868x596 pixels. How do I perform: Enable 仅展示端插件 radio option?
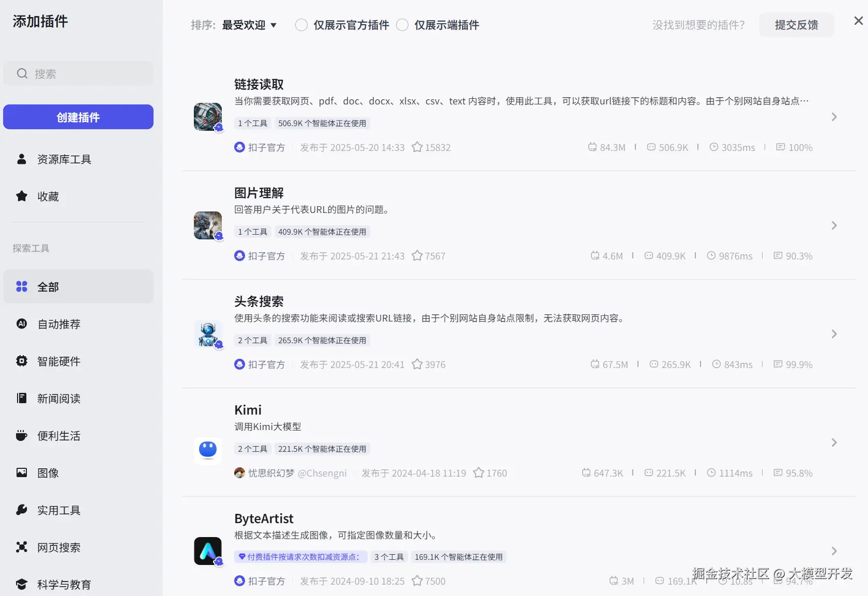pos(402,25)
